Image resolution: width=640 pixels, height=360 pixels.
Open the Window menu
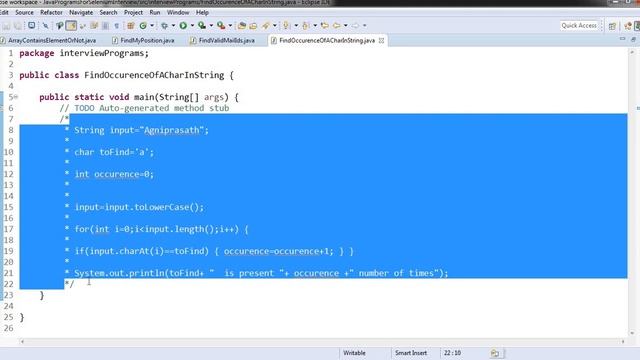pos(178,13)
